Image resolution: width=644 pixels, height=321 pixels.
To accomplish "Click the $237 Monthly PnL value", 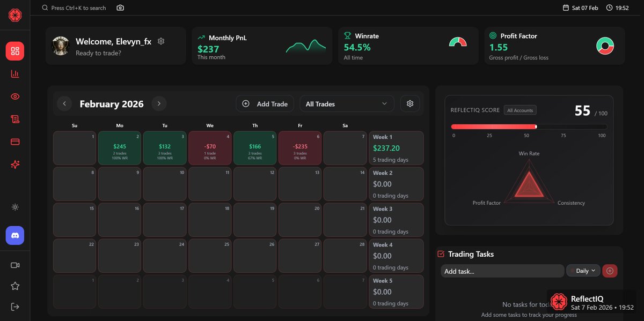I will [x=208, y=48].
